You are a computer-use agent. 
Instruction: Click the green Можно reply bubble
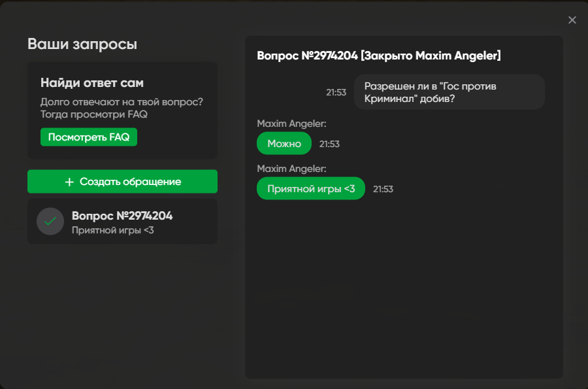tap(284, 143)
